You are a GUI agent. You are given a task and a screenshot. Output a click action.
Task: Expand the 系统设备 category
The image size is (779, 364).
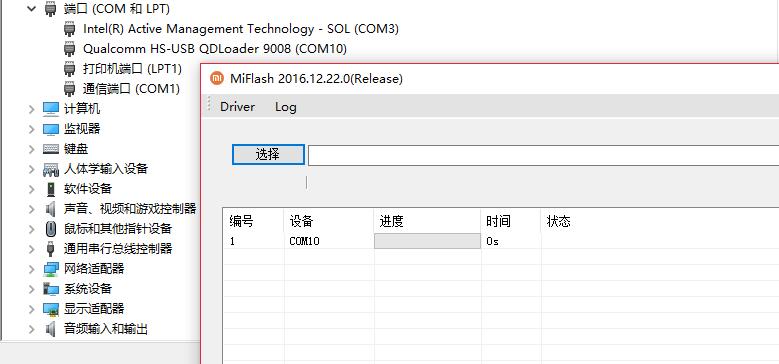32,289
